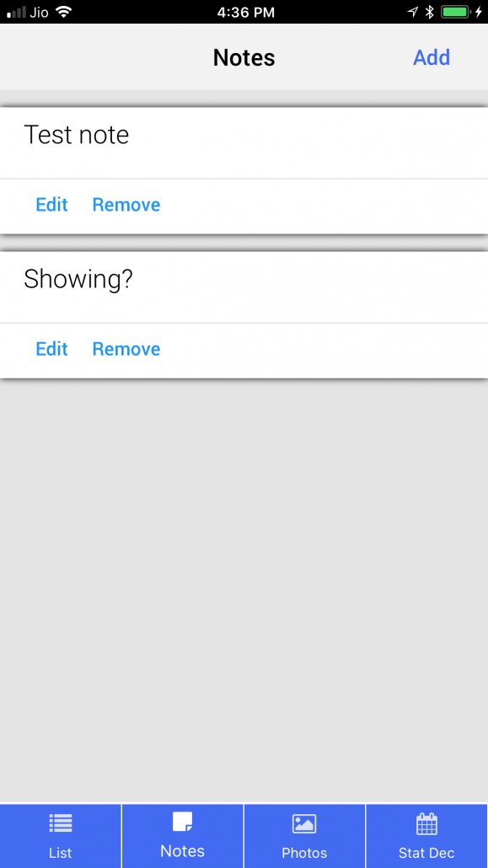This screenshot has height=868, width=488.
Task: Switch to the Stat Dec tab label
Action: coord(426,853)
